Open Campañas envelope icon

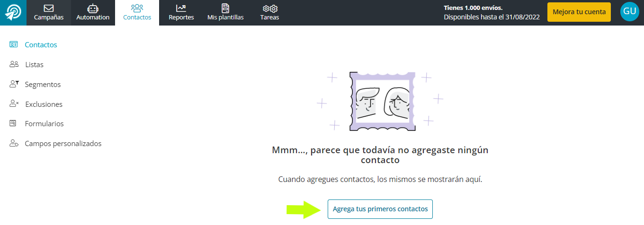48,8
